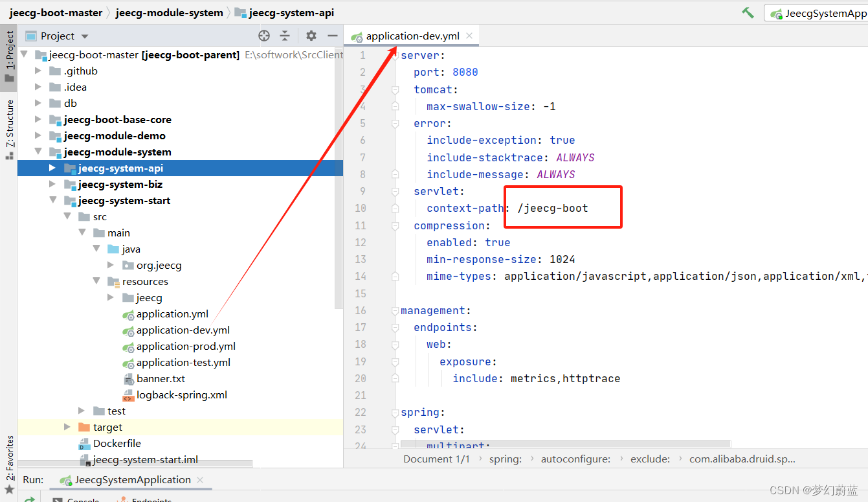
Task: Fold the error block at line 5
Action: [x=395, y=123]
